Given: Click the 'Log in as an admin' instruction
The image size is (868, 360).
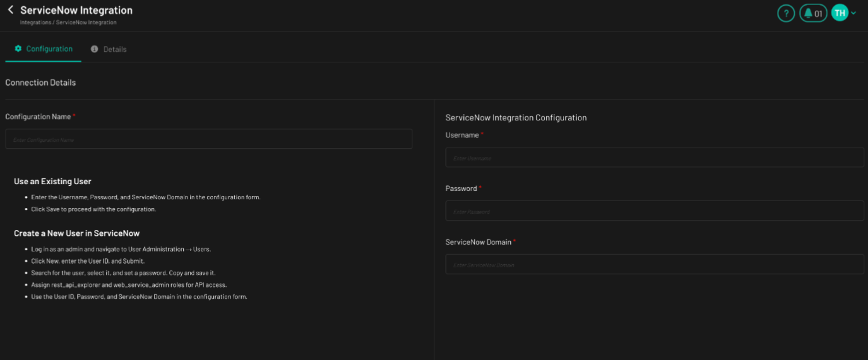Looking at the screenshot, I should coord(121,250).
